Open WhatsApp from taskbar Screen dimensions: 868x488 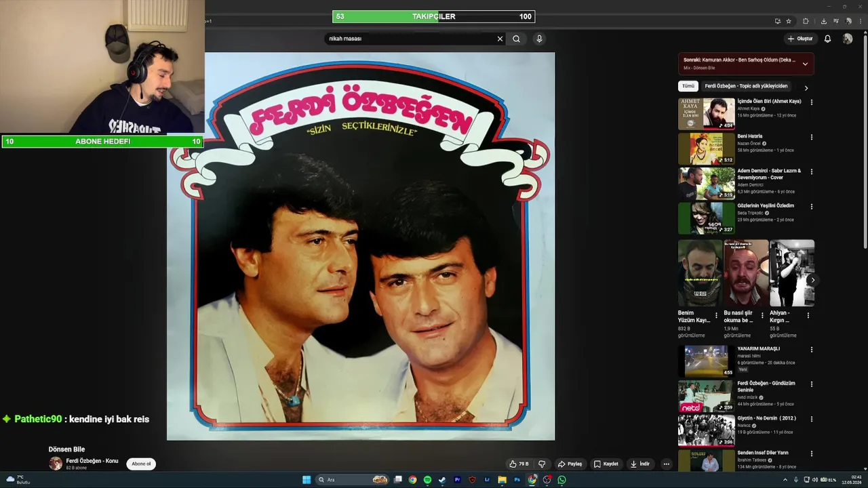[x=561, y=480]
